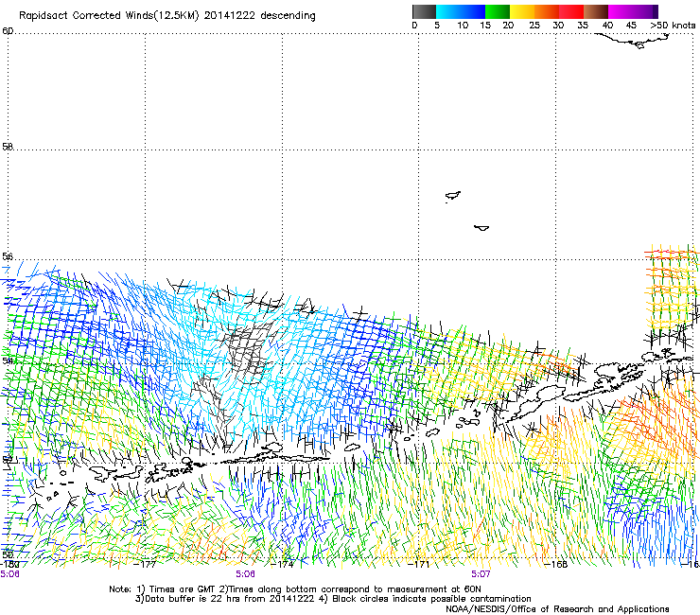
Task: Click the purple 5:07 time label
Action: tap(481, 574)
